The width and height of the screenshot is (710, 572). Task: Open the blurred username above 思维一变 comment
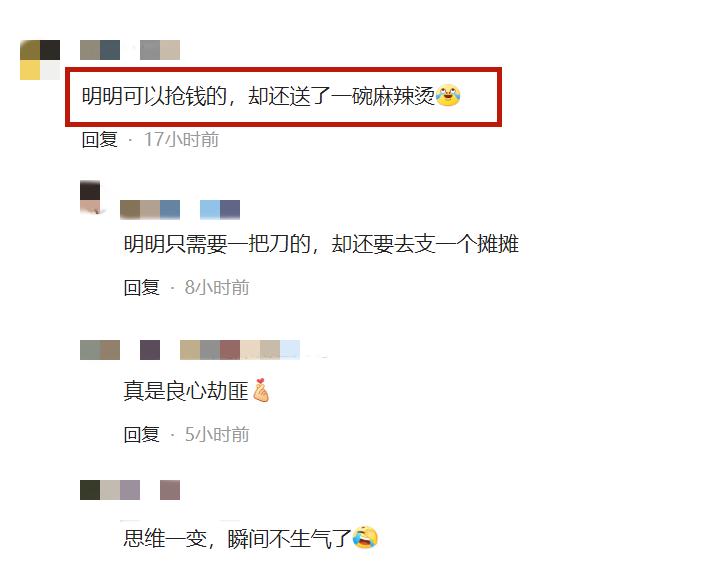130,490
